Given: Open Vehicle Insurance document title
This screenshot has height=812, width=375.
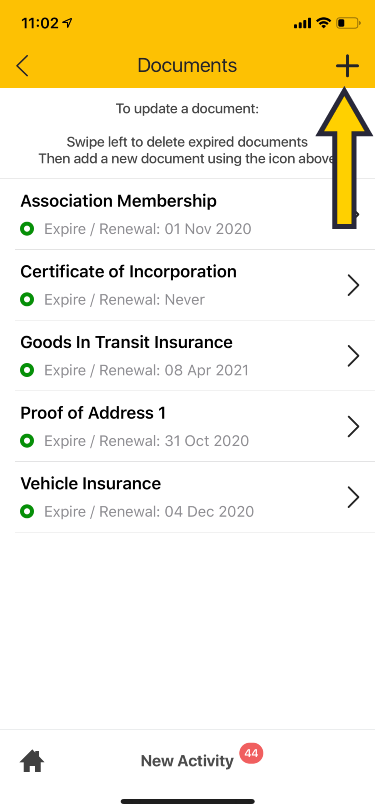Looking at the screenshot, I should coord(91,484).
